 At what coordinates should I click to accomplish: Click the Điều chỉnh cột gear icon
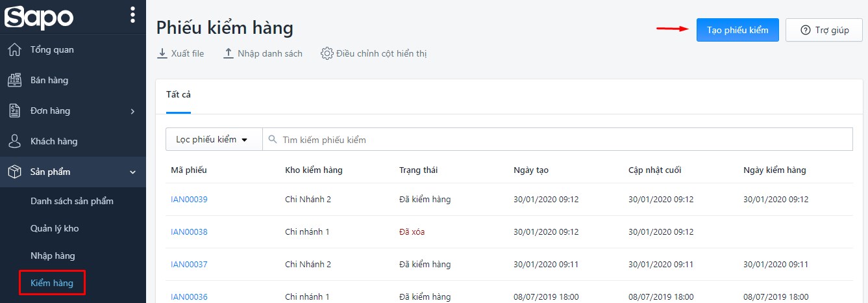[327, 53]
